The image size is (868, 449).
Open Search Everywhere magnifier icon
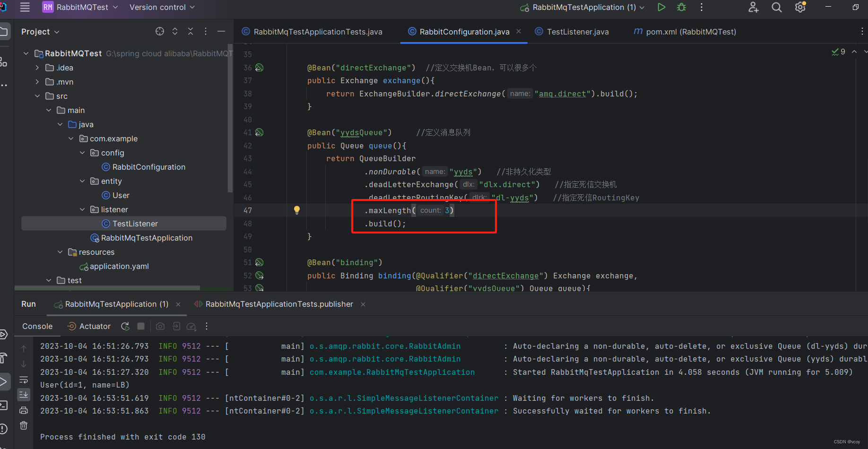point(777,7)
